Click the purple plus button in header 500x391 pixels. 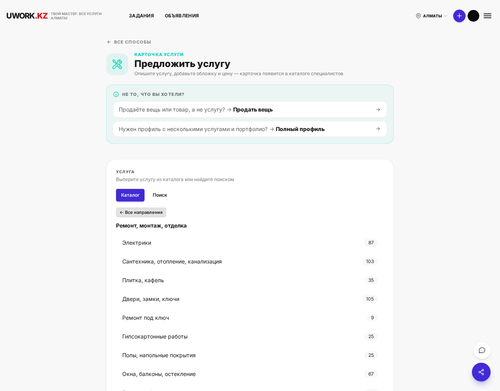459,16
